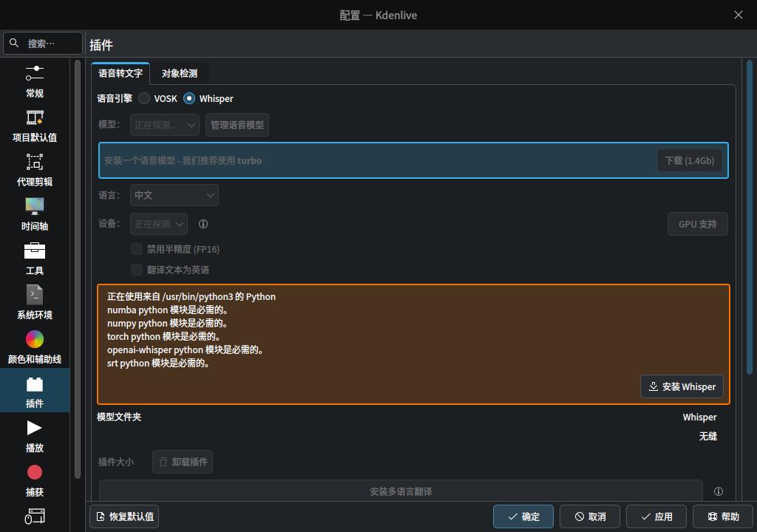Screen dimensions: 757x532
Task: Open the 捕获 settings category
Action: coord(35,482)
